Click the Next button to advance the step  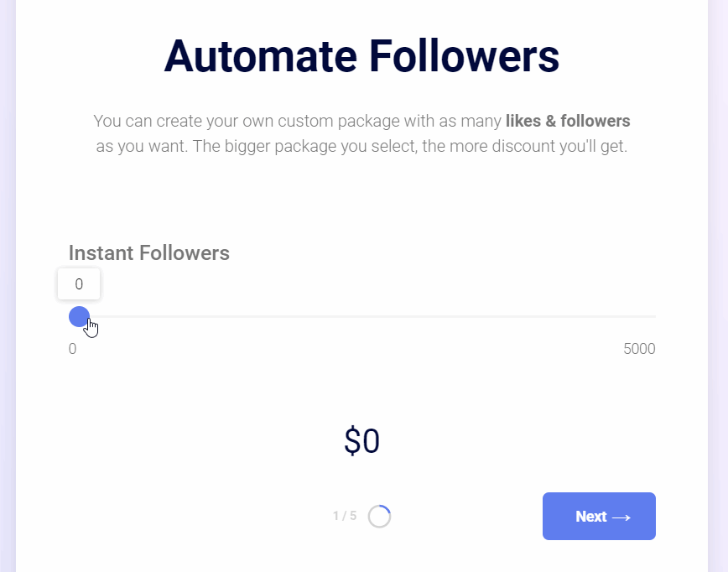599,516
